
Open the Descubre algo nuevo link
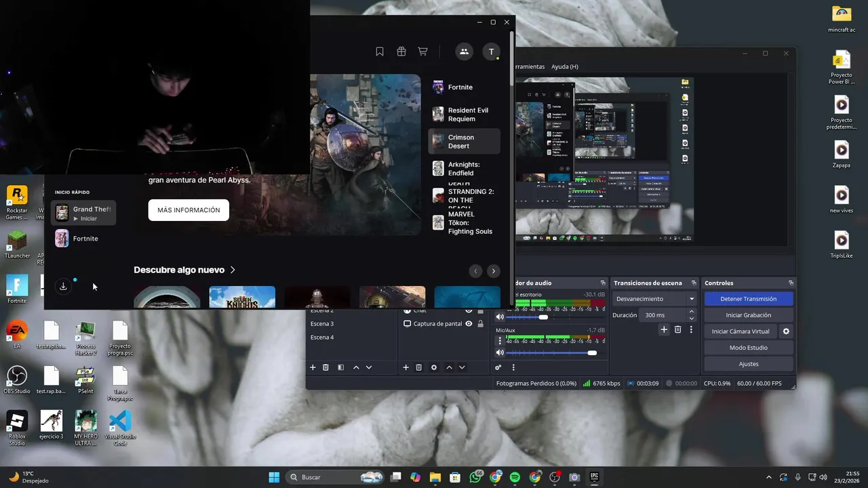coord(184,270)
